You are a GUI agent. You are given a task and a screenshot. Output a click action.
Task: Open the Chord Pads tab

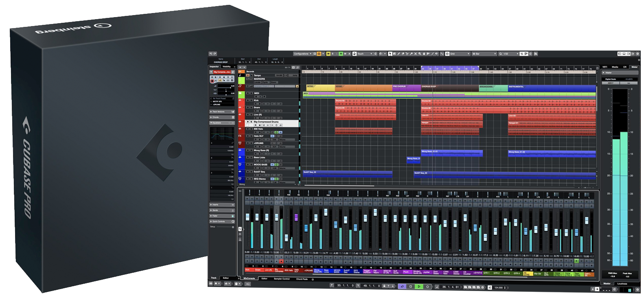[302, 279]
